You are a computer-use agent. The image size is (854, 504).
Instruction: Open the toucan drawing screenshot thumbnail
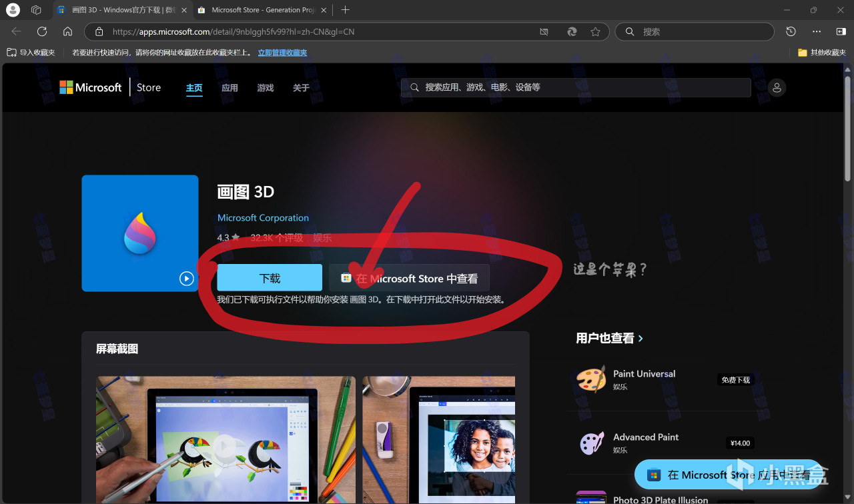pos(226,440)
